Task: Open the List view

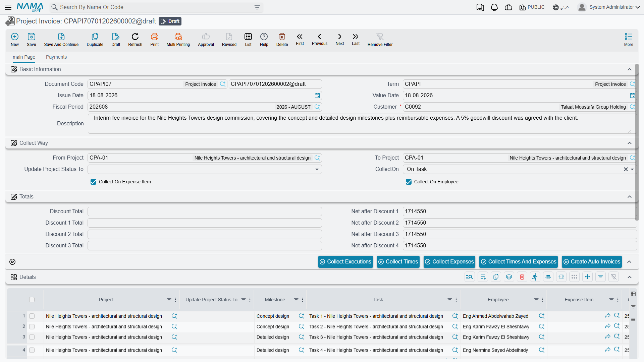Action: pos(248,40)
